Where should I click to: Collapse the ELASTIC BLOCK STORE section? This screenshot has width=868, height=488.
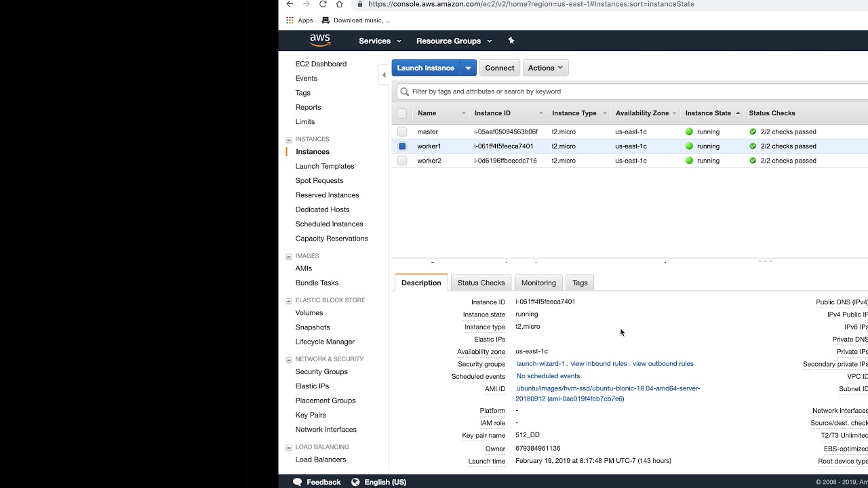[289, 300]
